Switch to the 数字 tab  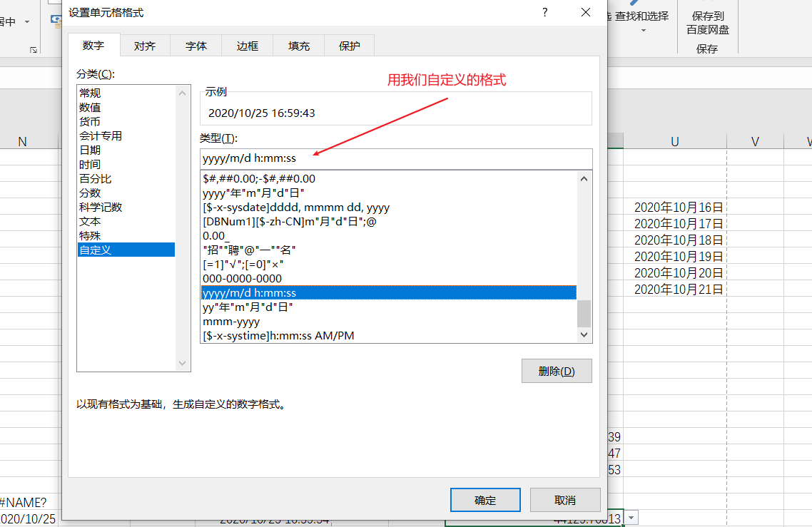point(93,46)
